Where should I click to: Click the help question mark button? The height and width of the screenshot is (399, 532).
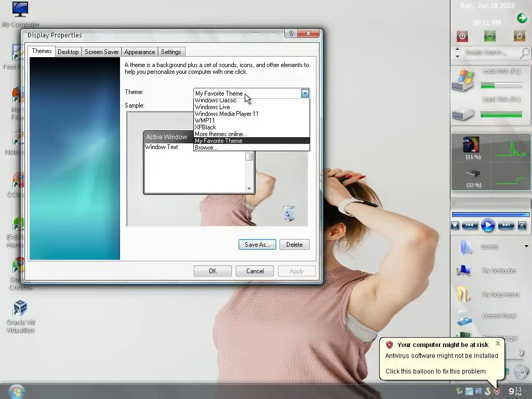[x=291, y=33]
